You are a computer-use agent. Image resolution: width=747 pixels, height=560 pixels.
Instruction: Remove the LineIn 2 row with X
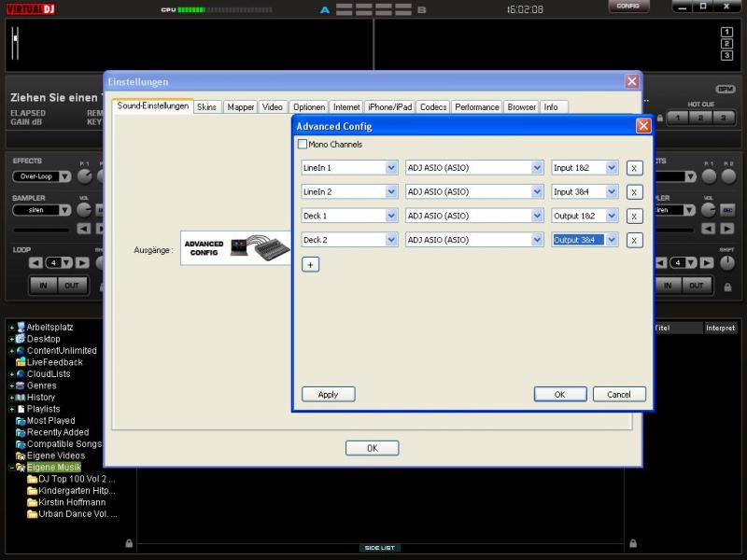click(634, 192)
